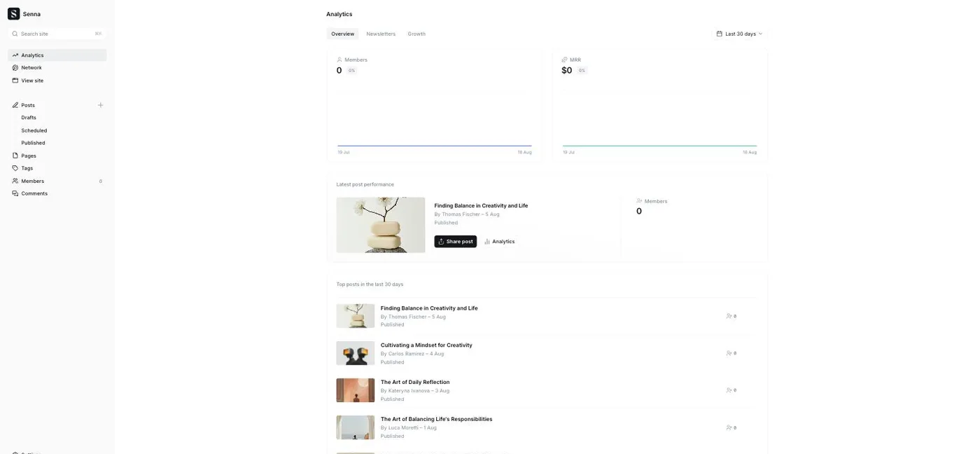Click the View site window icon
Image resolution: width=980 pixels, height=454 pixels.
(15, 81)
